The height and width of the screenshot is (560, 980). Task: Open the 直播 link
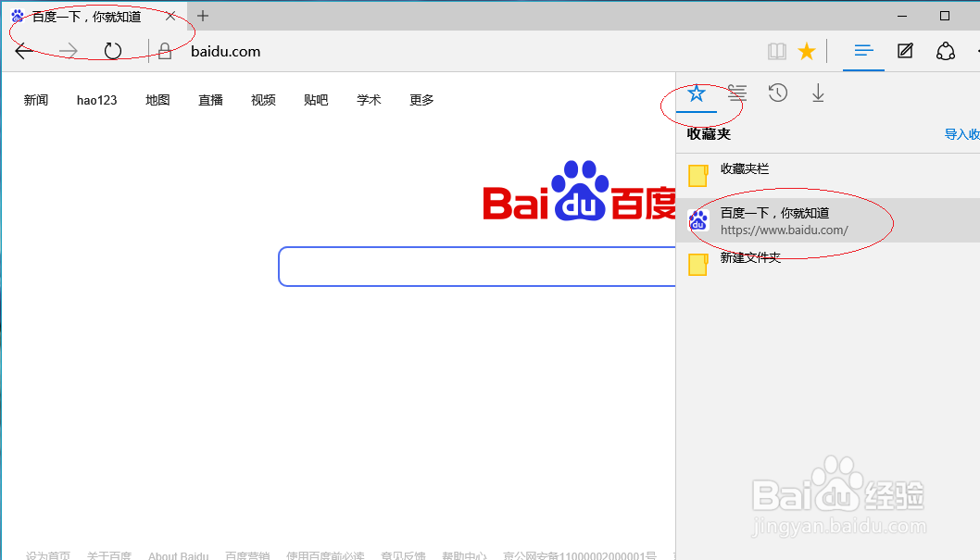210,100
